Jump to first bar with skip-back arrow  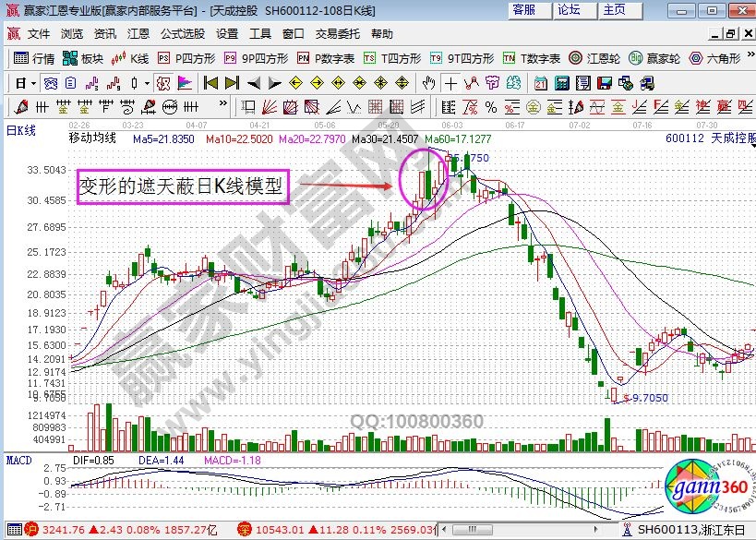tap(210, 82)
